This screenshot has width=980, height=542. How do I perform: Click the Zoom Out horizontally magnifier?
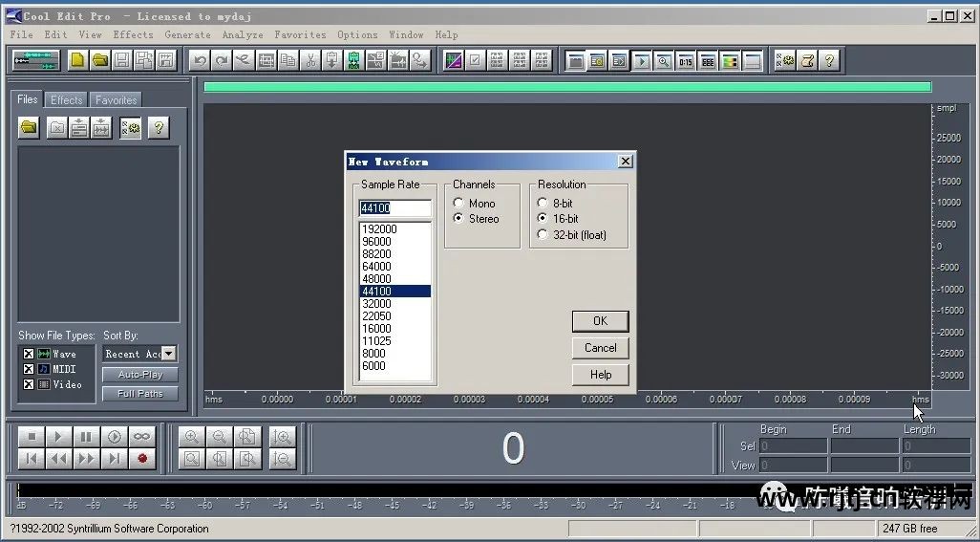tap(220, 436)
